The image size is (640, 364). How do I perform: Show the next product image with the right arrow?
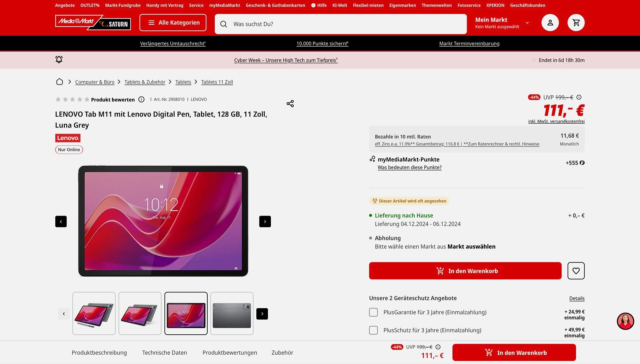(265, 221)
